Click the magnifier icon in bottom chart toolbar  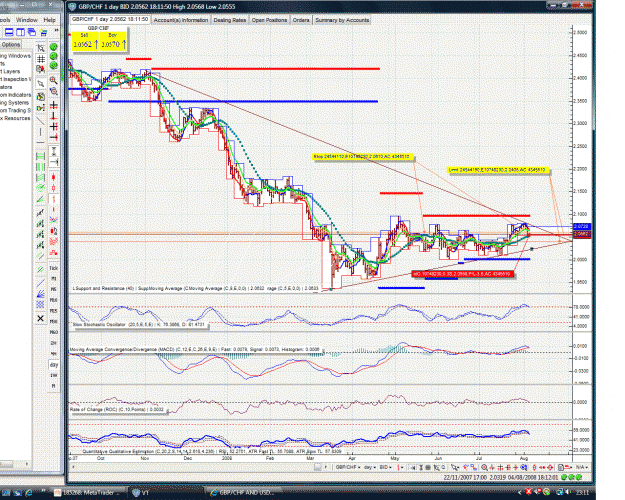pos(484,467)
